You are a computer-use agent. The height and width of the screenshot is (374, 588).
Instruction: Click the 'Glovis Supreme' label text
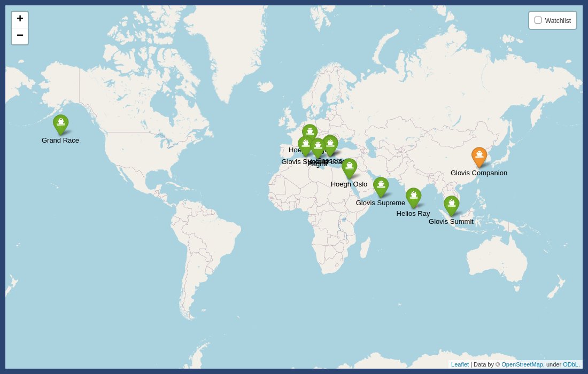click(380, 202)
